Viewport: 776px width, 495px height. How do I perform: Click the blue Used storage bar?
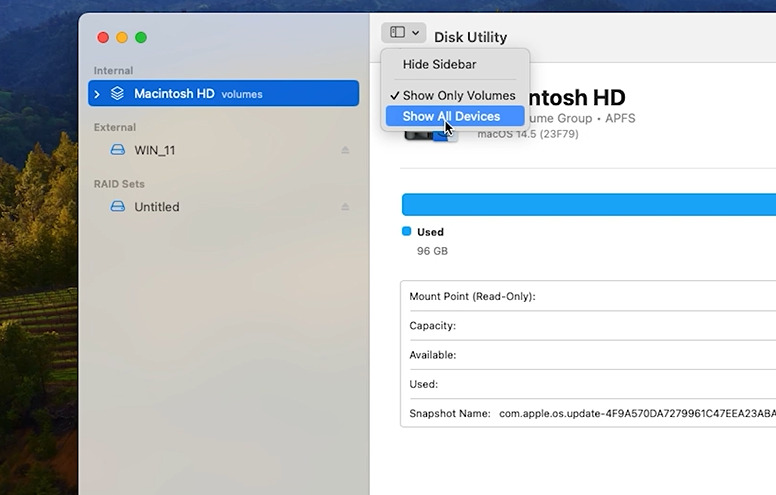pos(588,204)
